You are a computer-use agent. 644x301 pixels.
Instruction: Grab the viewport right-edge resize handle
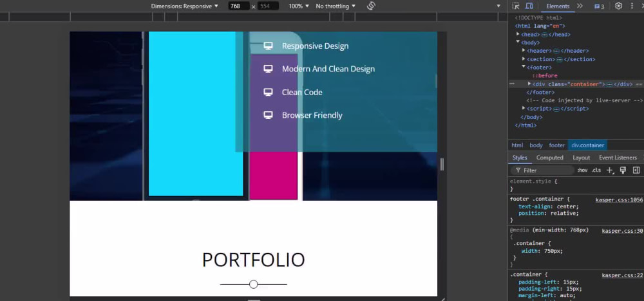click(x=442, y=165)
